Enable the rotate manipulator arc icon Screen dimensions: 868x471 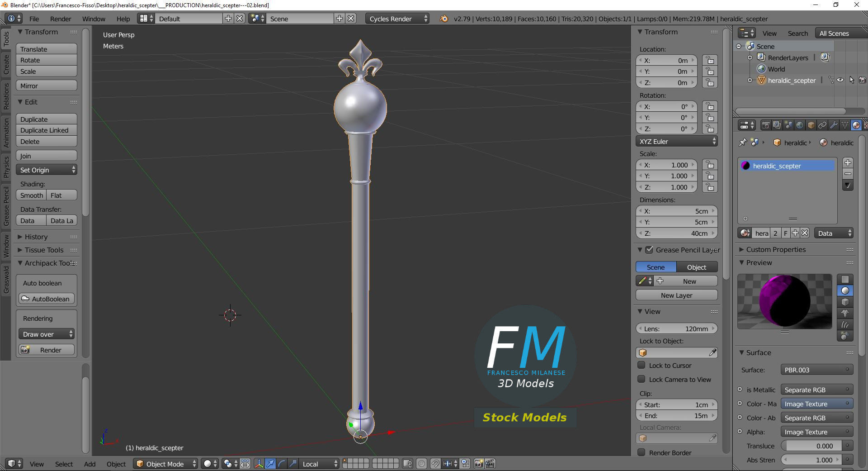click(x=282, y=464)
